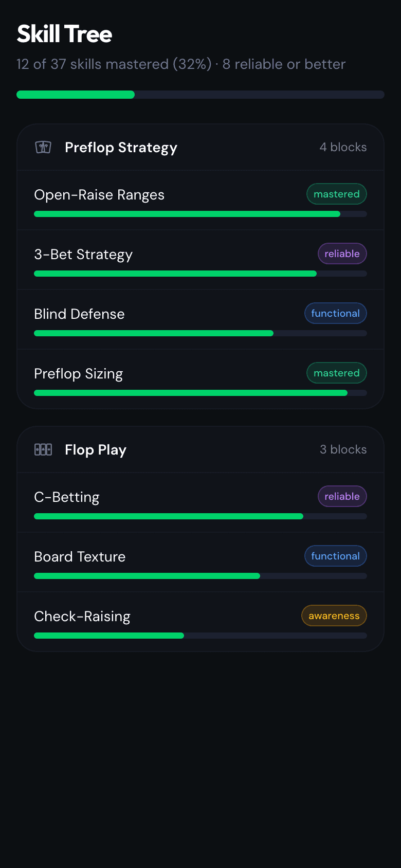Screen dimensions: 401x868
Task: Click the awareness badge on Check-Raising
Action: click(x=334, y=616)
